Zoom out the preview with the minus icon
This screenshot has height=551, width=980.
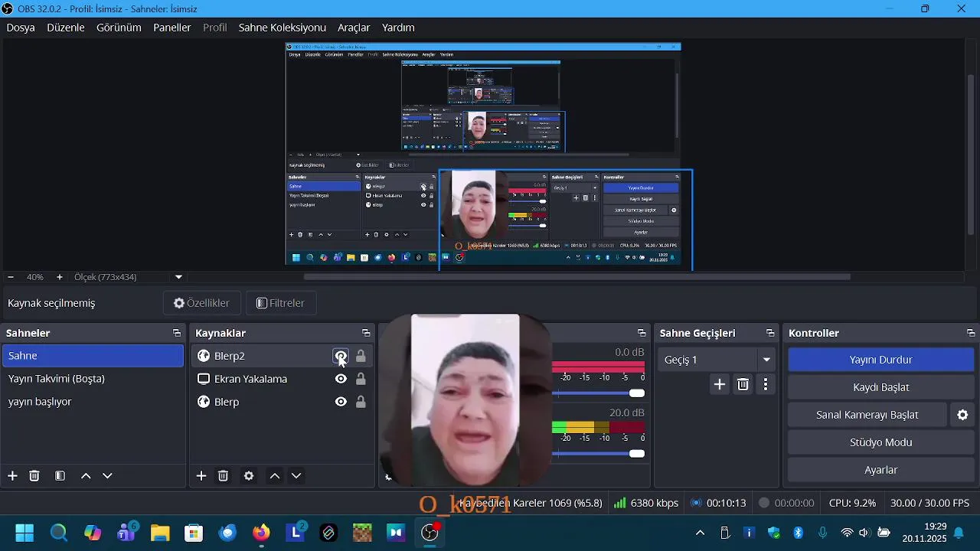click(x=10, y=277)
